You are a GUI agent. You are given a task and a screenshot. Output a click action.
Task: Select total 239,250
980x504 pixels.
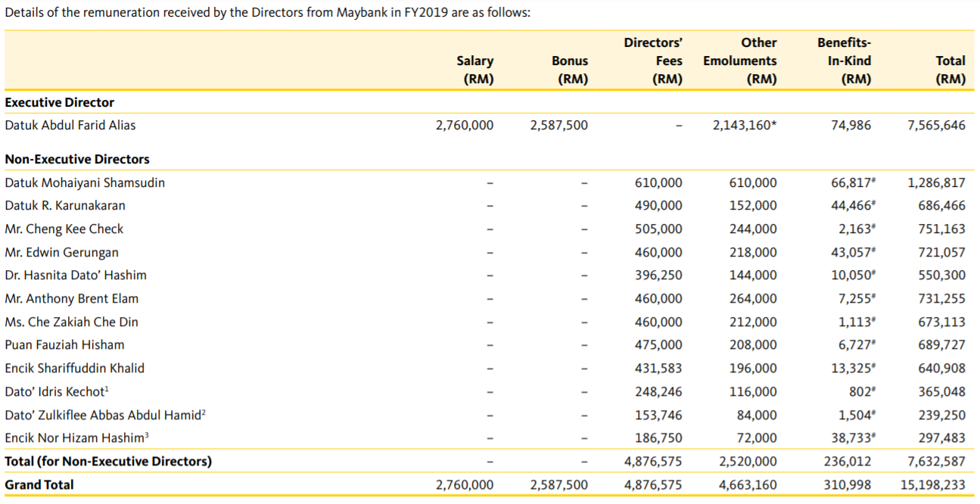[x=942, y=415]
